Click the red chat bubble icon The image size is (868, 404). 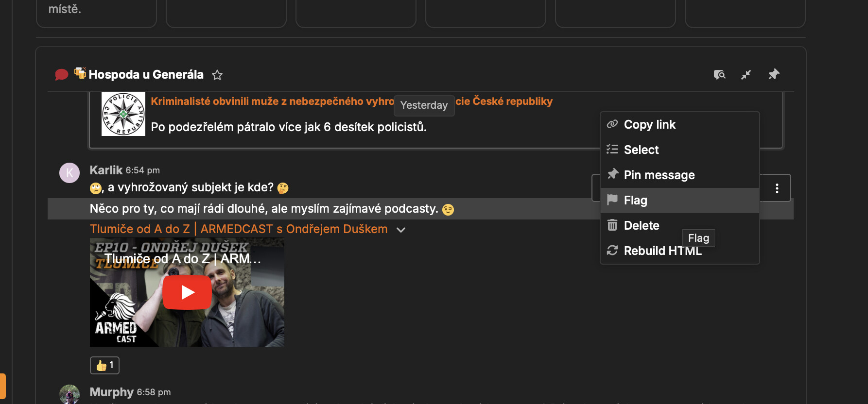point(62,75)
